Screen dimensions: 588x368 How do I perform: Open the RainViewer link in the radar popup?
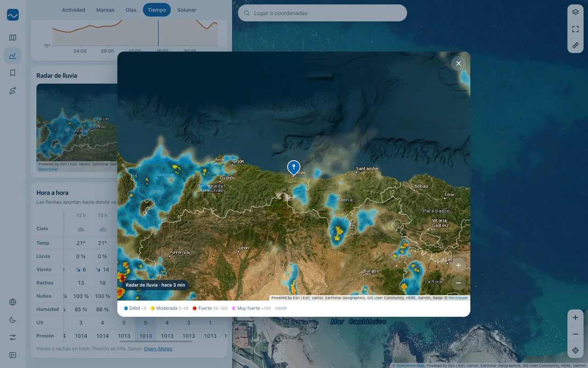coord(458,298)
